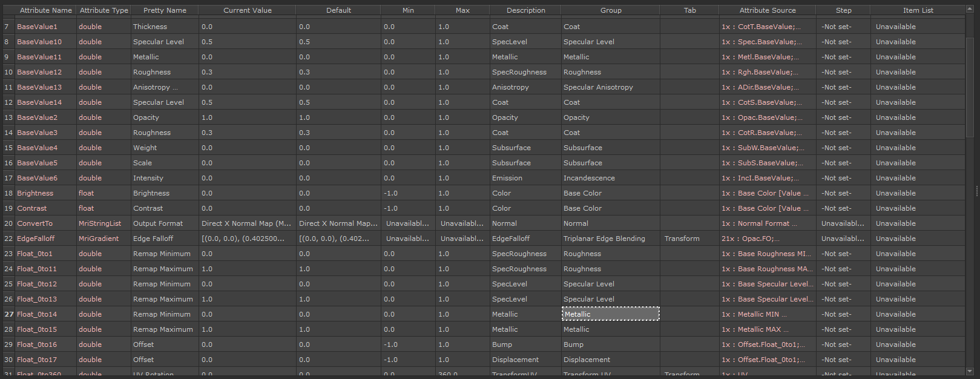Open ConvertTo Output Format current value
This screenshot has width=980, height=379.
(x=246, y=223)
